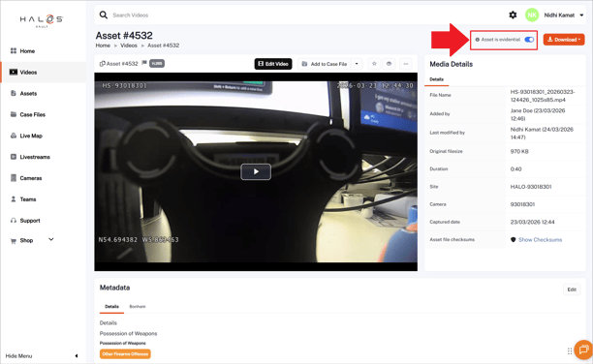593x364 pixels.
Task: Click the Live Map sidebar icon
Action: coord(14,136)
